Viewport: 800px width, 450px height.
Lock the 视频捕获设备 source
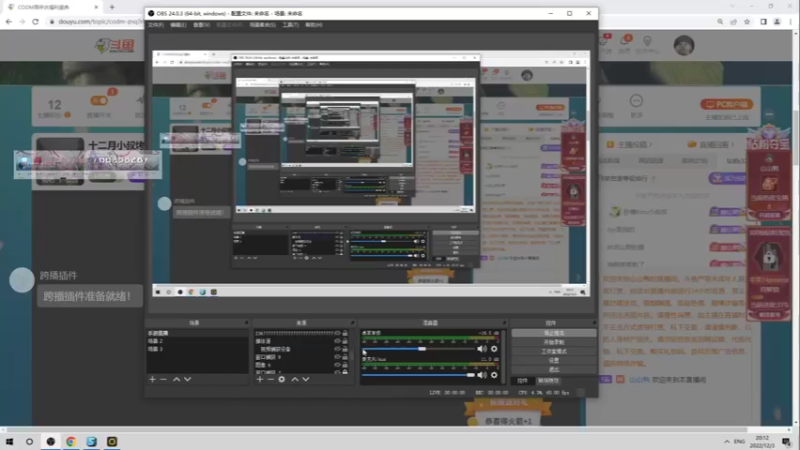[x=345, y=349]
